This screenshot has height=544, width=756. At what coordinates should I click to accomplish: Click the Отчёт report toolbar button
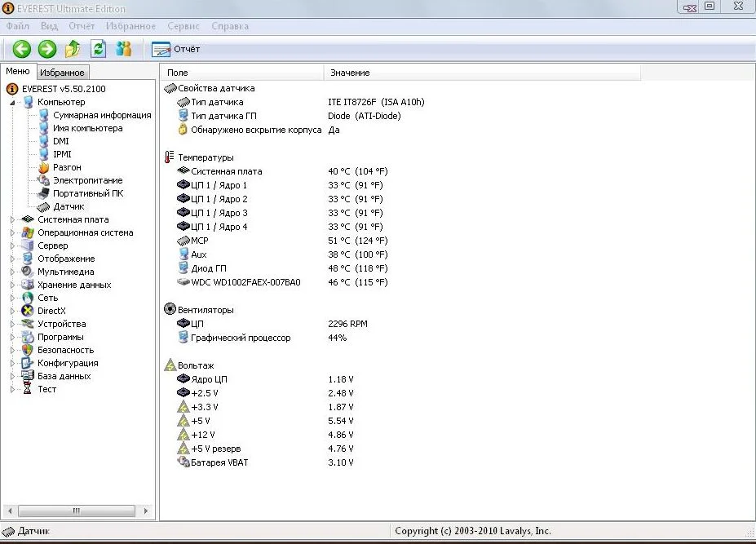point(175,49)
